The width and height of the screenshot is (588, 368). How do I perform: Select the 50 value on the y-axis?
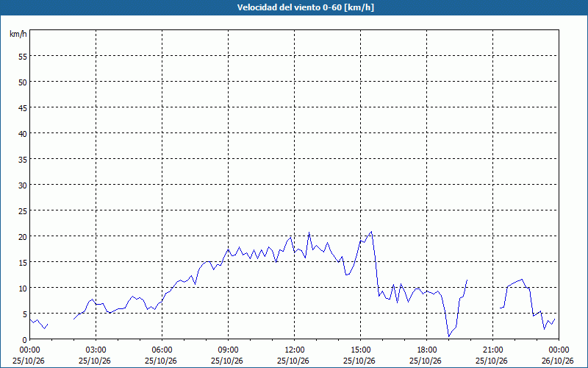tap(23, 82)
